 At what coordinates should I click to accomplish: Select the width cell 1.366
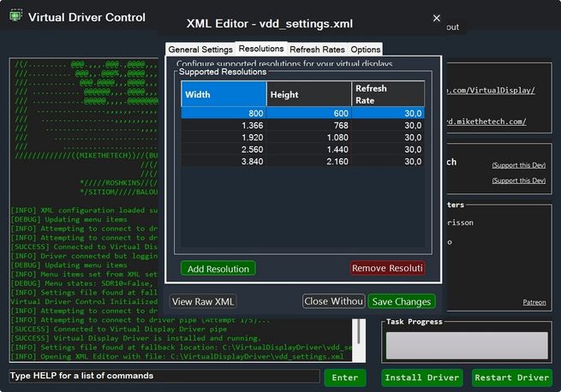(224, 126)
